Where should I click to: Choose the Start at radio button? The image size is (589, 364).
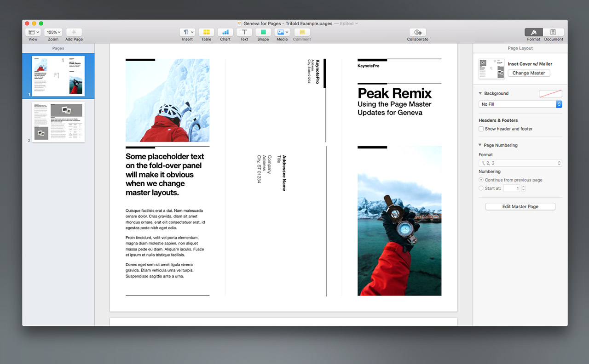click(481, 188)
